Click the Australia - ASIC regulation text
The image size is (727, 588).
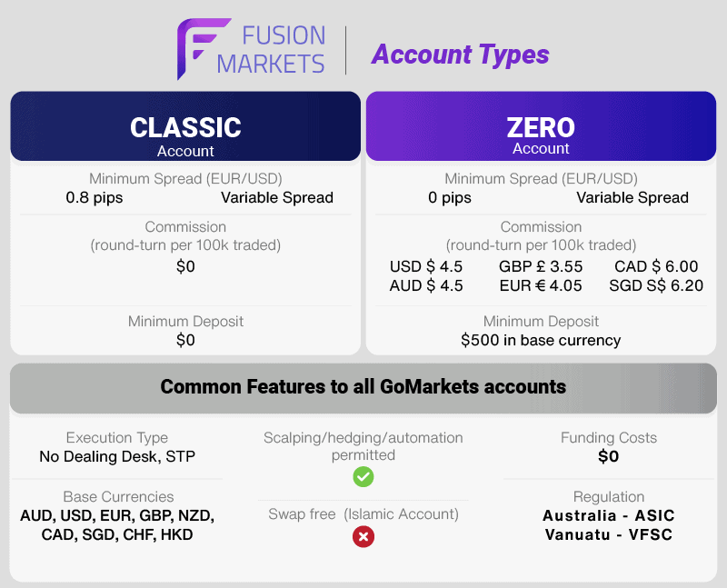608,515
